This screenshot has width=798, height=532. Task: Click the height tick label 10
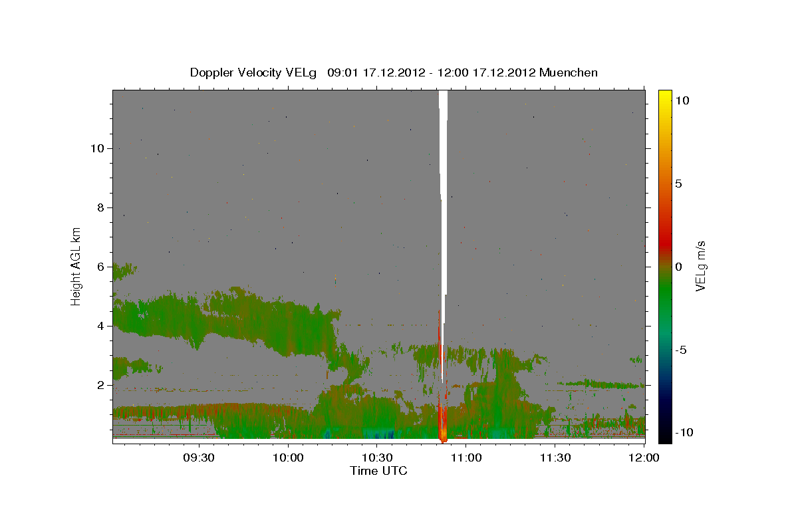tap(99, 148)
